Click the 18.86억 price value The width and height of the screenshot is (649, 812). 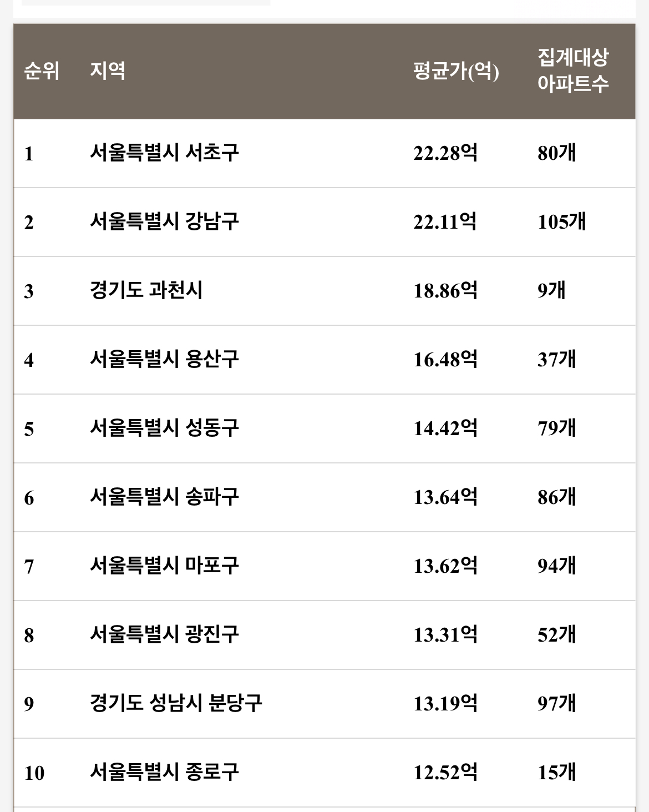(445, 290)
